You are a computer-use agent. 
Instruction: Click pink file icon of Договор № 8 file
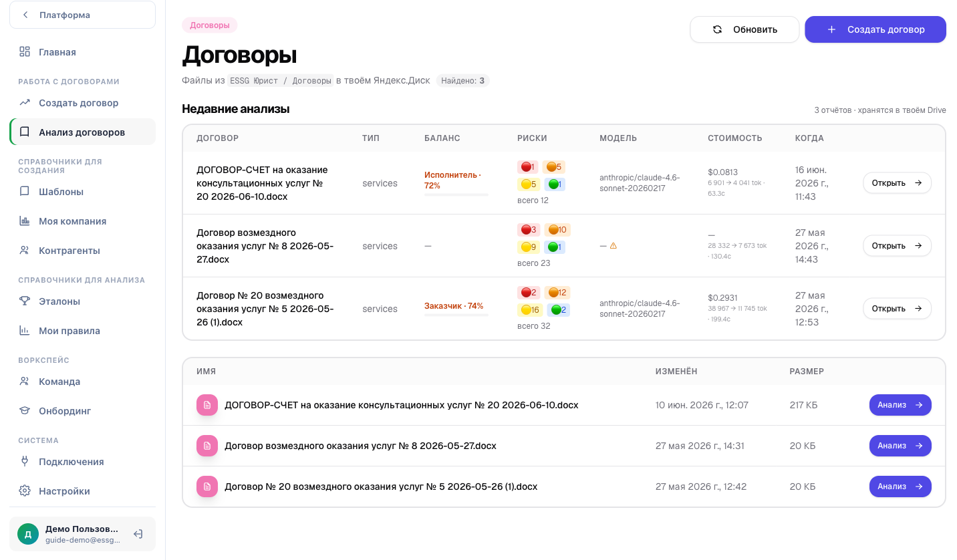[207, 446]
